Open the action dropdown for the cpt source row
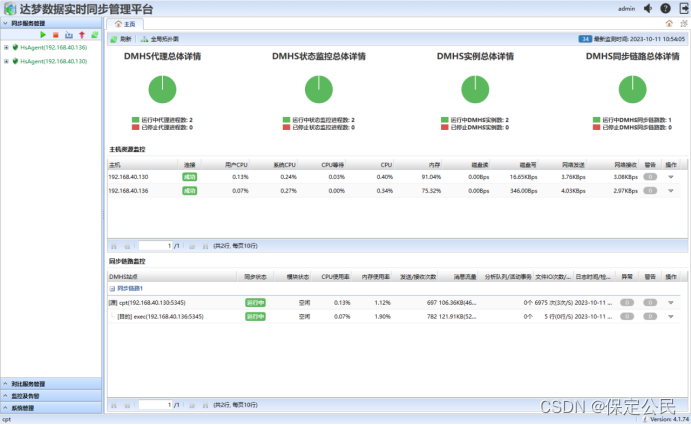Screen dimensions: 691x425 coord(671,302)
